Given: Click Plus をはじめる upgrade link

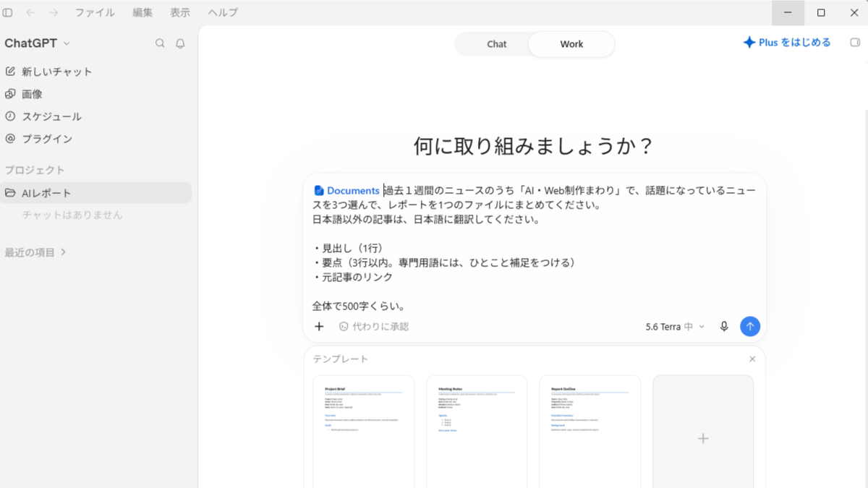Looking at the screenshot, I should (x=787, y=43).
